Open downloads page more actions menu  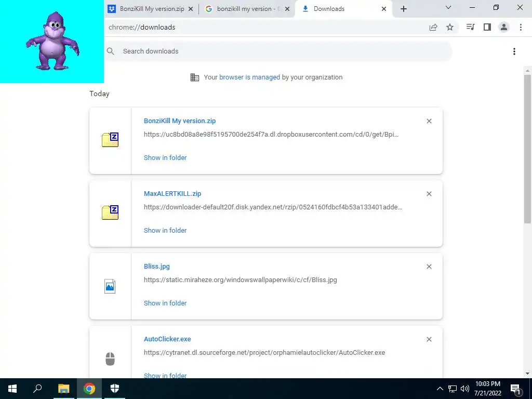click(514, 51)
